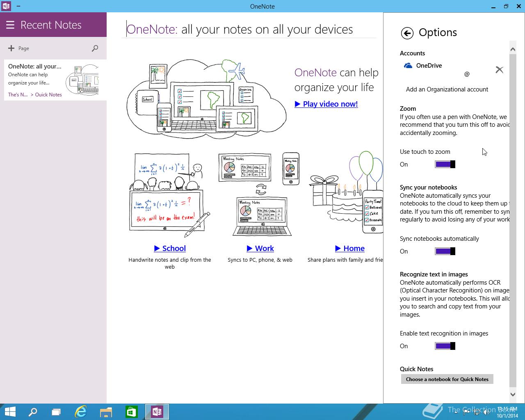The height and width of the screenshot is (420, 525).
Task: Click the 'The's N...' notebook breadcrumb
Action: pos(18,95)
